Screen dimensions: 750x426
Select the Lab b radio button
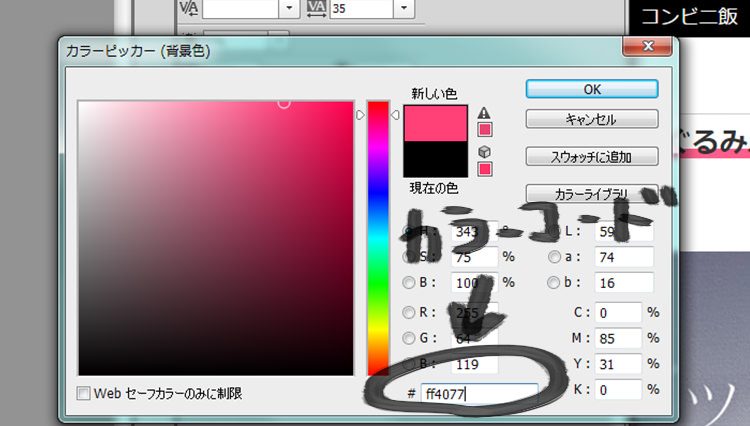coord(553,283)
